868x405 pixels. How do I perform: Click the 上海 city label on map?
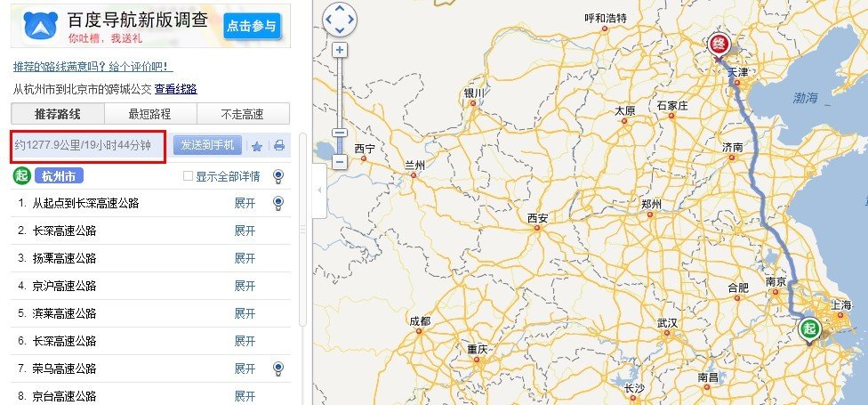841,304
